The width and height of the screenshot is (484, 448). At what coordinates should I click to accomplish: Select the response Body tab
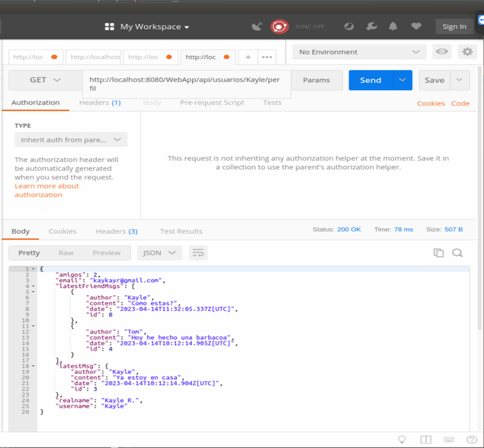point(20,231)
